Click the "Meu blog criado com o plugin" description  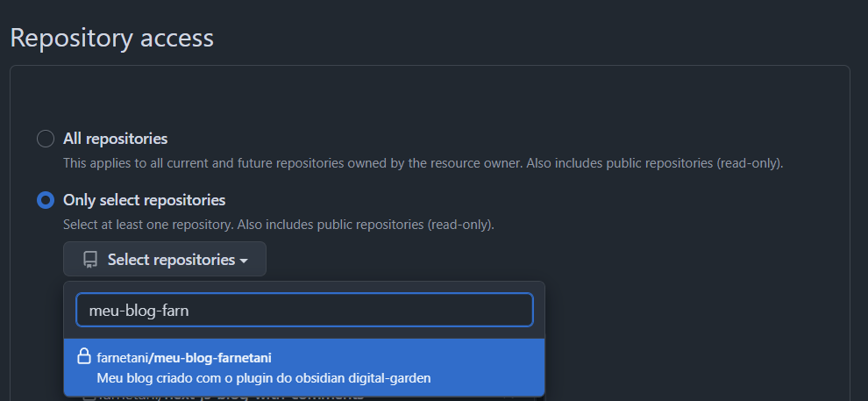point(175,378)
